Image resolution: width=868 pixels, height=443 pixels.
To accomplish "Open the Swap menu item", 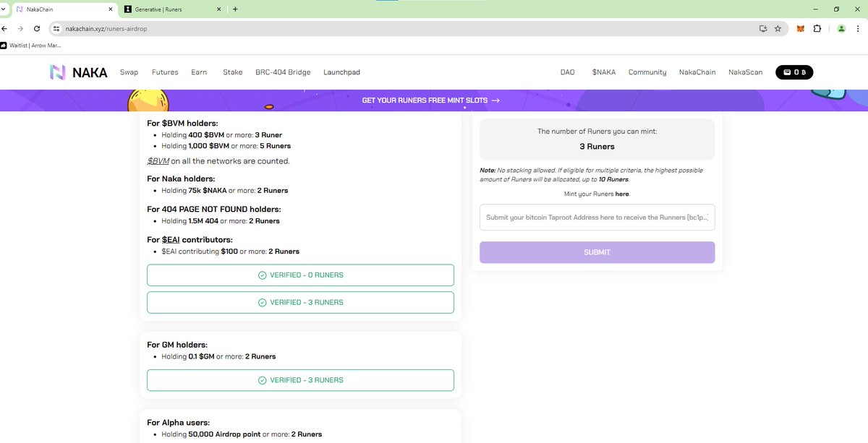I will pos(129,72).
